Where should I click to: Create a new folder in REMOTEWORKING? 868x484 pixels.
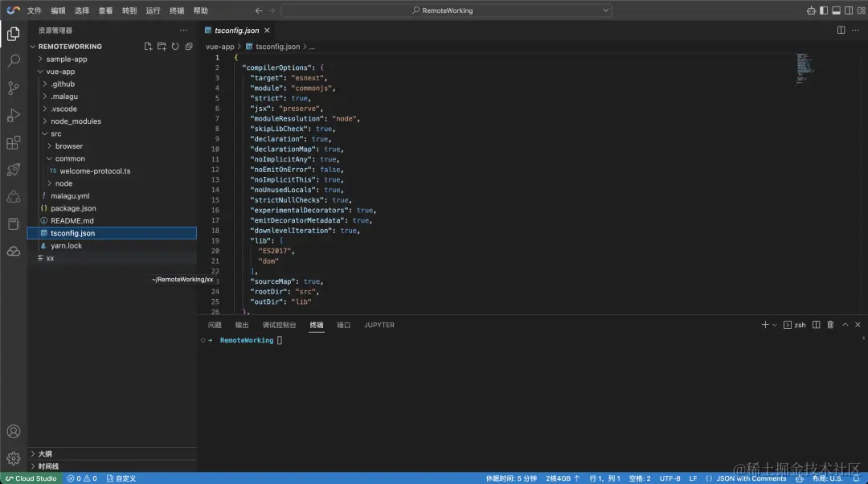162,47
